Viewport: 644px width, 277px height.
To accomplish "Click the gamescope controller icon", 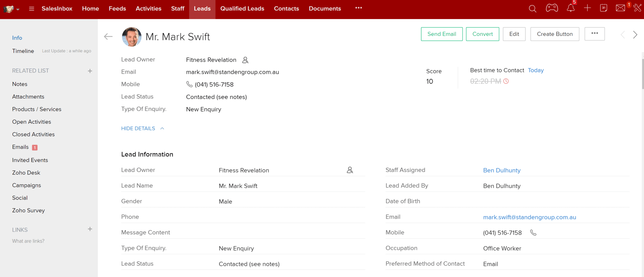I will 552,8.
